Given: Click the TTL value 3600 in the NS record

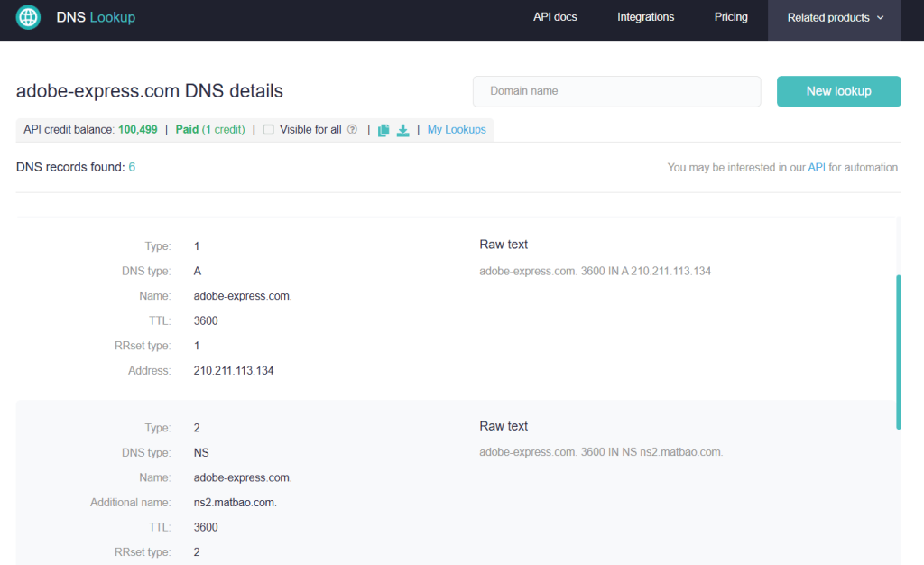Looking at the screenshot, I should (206, 527).
